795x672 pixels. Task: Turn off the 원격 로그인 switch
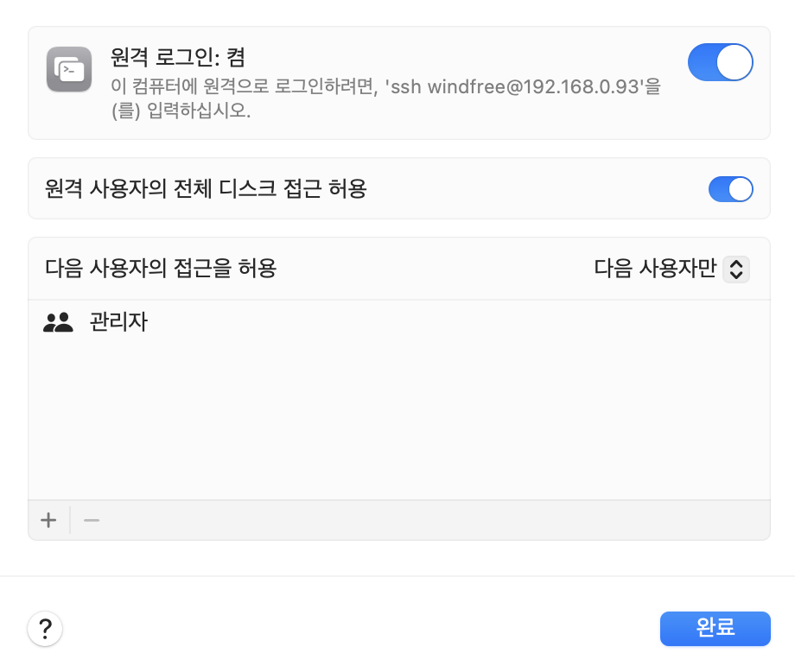coord(720,63)
